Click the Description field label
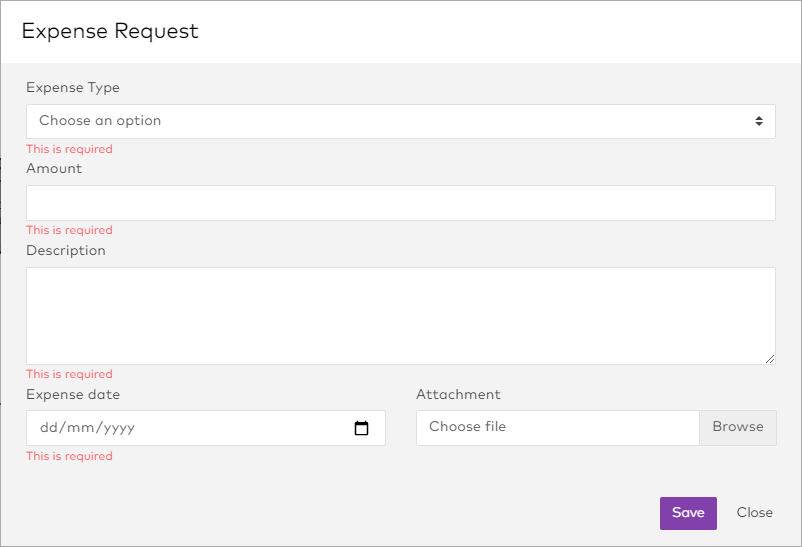Screen dimensions: 802x547 tap(66, 251)
